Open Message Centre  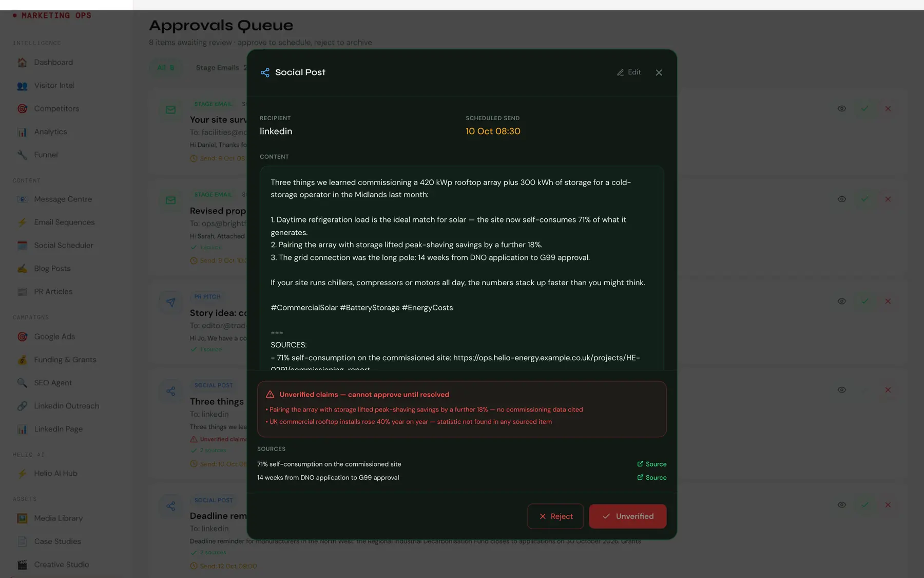[63, 199]
